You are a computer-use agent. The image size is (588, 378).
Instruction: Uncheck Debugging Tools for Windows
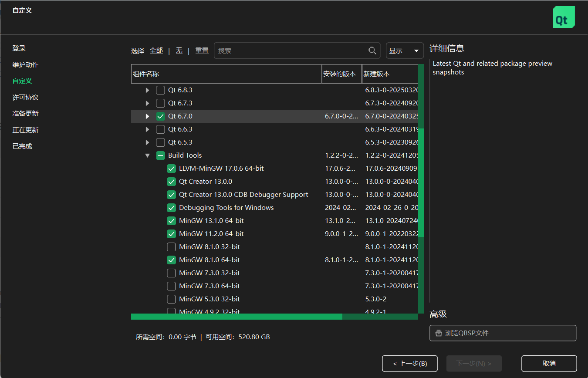171,207
